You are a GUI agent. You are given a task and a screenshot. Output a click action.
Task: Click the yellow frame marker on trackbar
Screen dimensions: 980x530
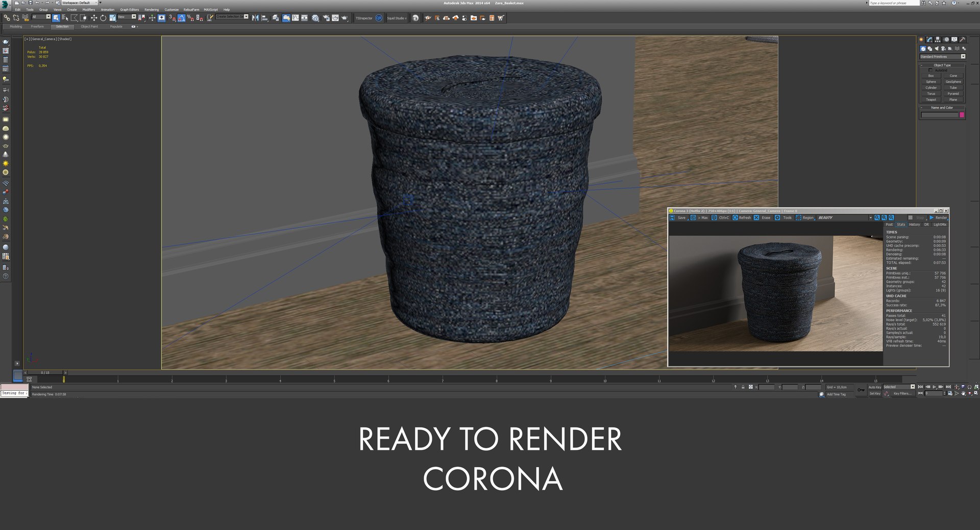click(64, 379)
